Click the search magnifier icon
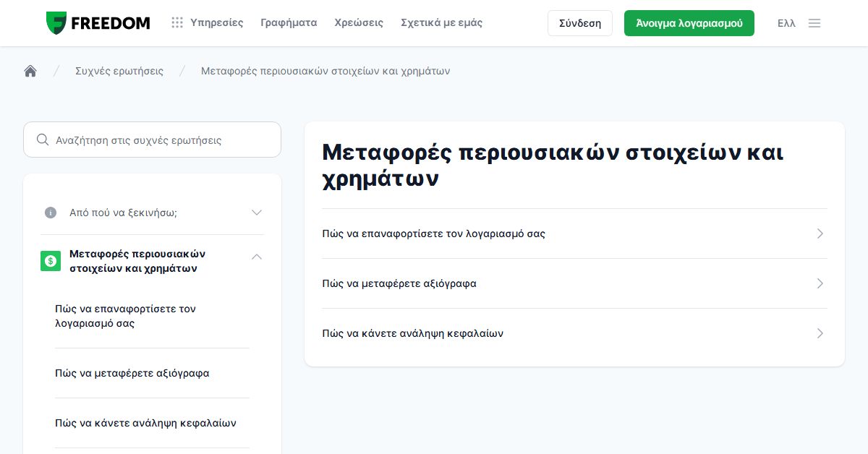 click(x=43, y=140)
